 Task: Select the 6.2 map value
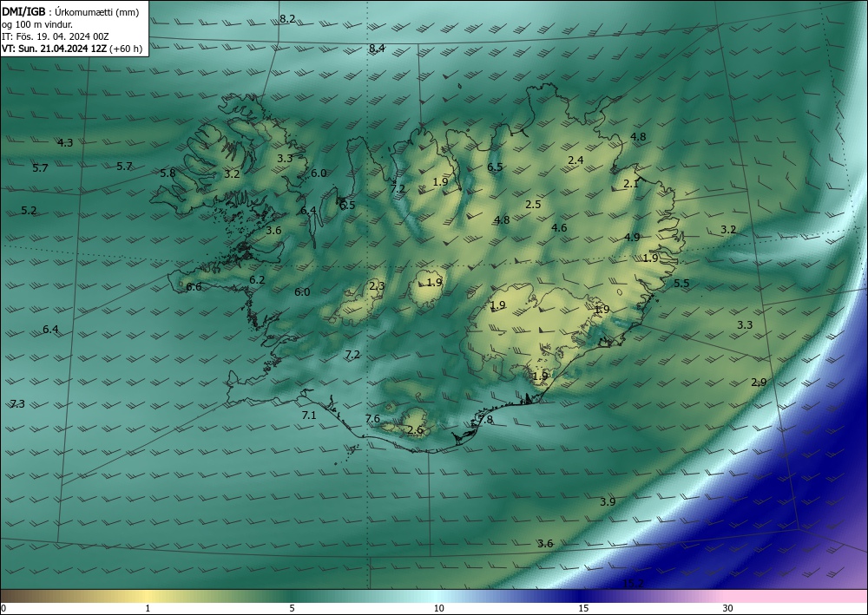pos(257,280)
